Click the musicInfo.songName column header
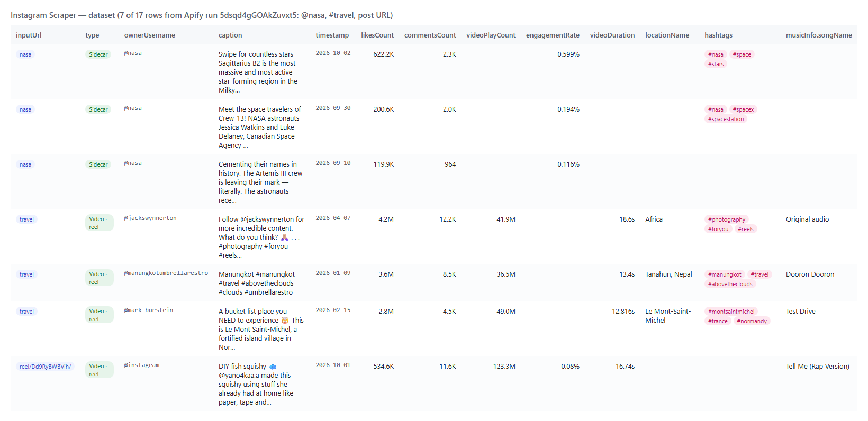Screen dimensions: 868x421 [x=819, y=35]
